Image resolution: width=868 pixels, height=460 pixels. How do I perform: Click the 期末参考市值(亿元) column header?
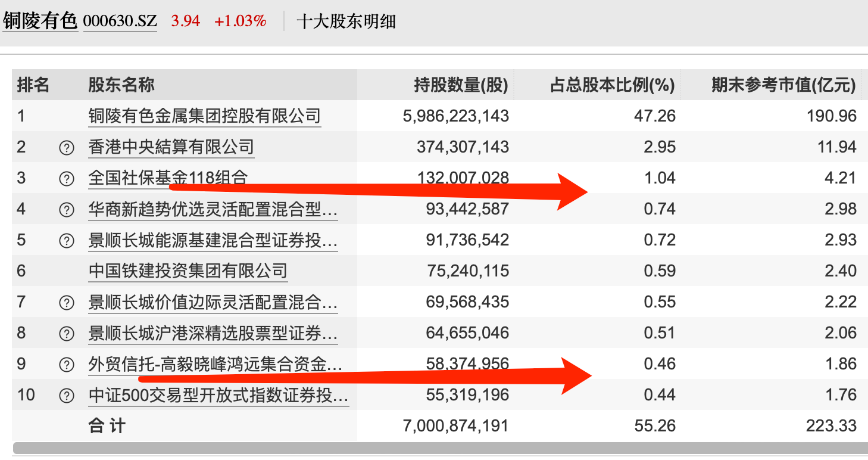[784, 85]
